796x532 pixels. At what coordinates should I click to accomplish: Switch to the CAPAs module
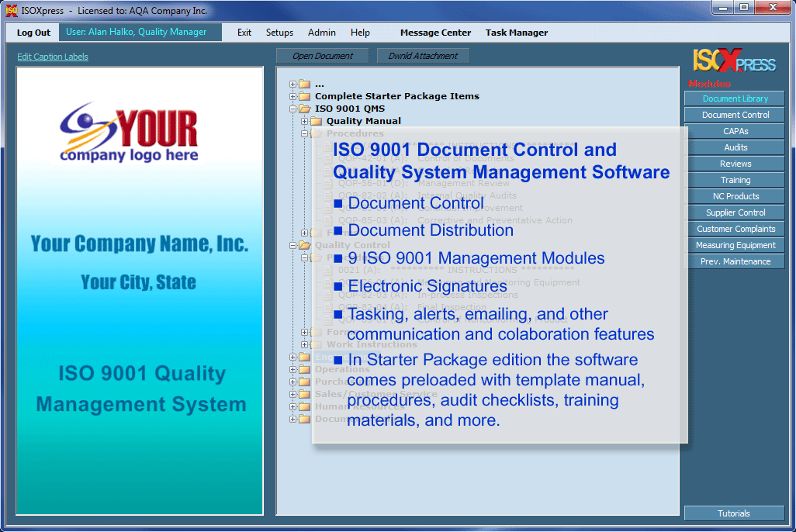[734, 131]
